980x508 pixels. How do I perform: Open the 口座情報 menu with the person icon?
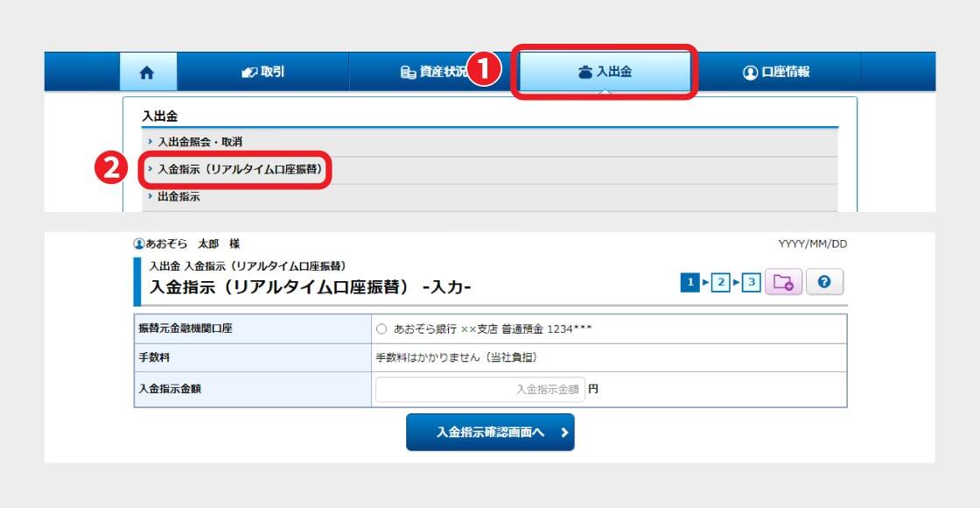pos(775,73)
